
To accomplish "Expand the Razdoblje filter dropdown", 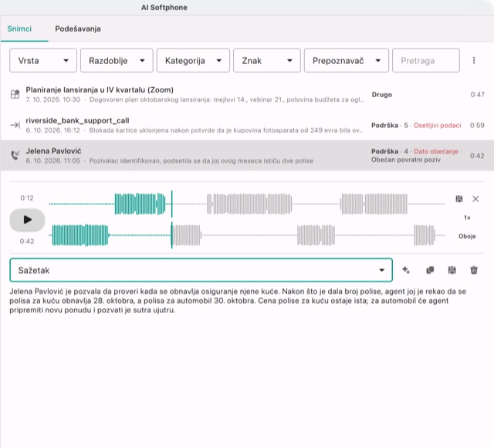I will [x=117, y=60].
